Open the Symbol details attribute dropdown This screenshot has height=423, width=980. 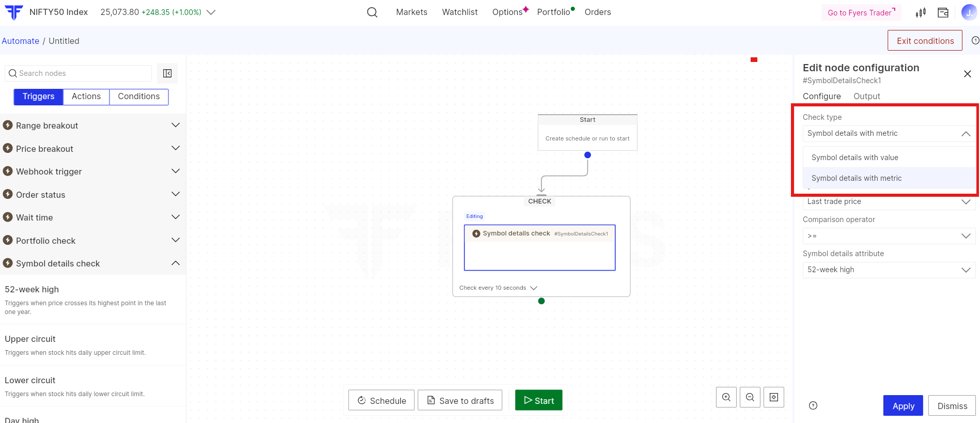889,270
